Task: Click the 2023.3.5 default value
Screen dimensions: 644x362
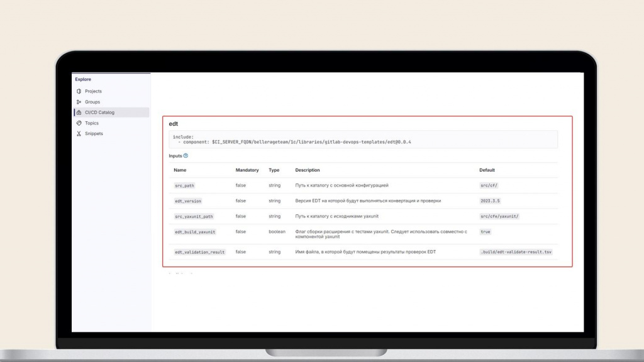Action: point(490,201)
